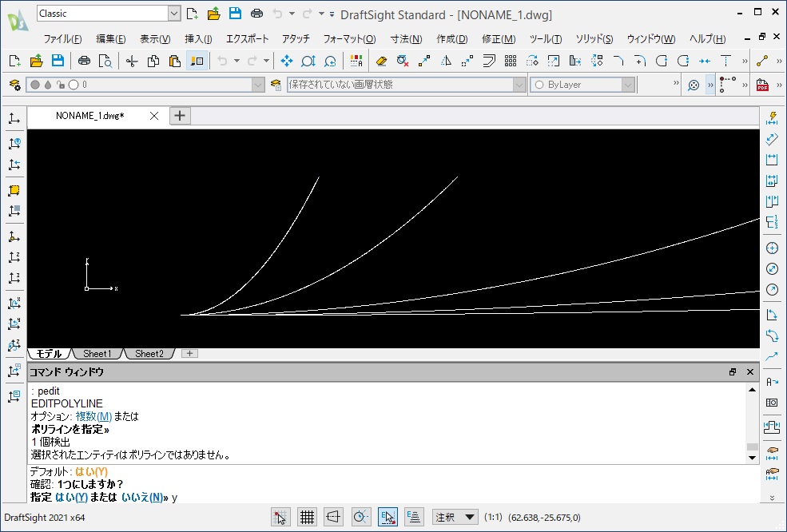Expand the layer selector dropdown
Image resolution: width=787 pixels, height=532 pixels.
[258, 85]
